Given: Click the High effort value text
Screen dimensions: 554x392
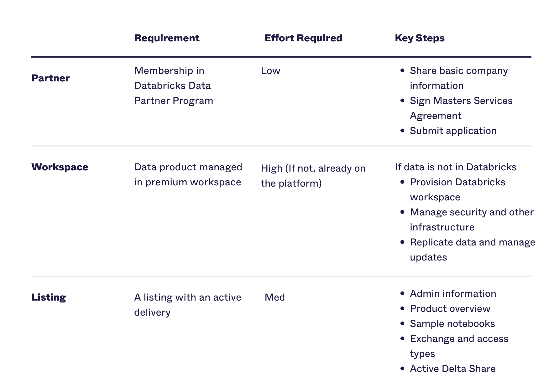Looking at the screenshot, I should (x=313, y=176).
